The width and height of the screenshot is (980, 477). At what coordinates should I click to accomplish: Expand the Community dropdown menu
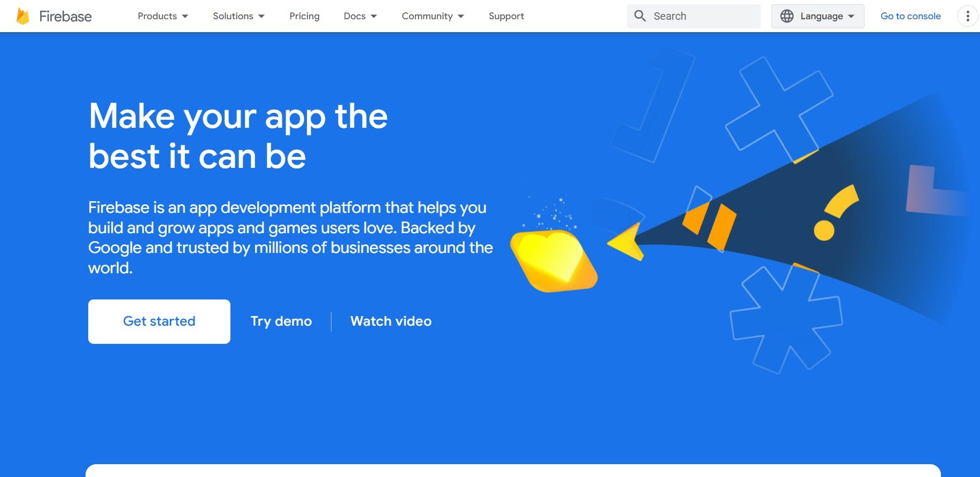point(433,16)
